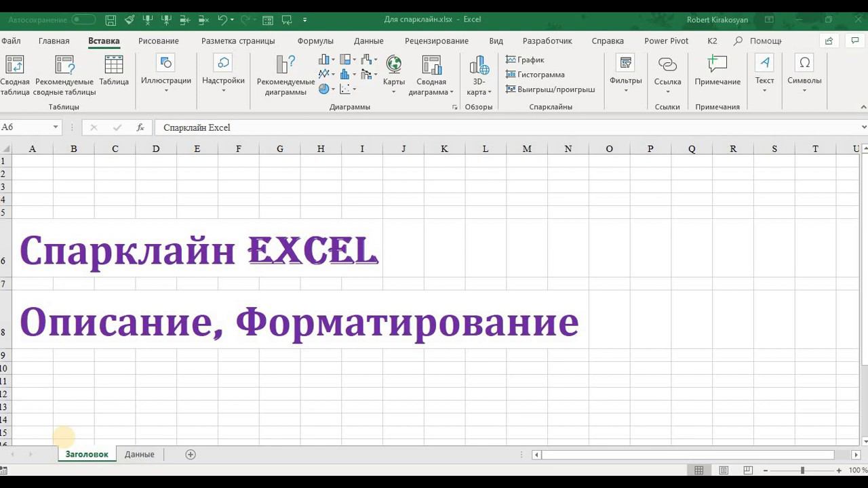Open the Name Box dropdown

click(x=56, y=127)
